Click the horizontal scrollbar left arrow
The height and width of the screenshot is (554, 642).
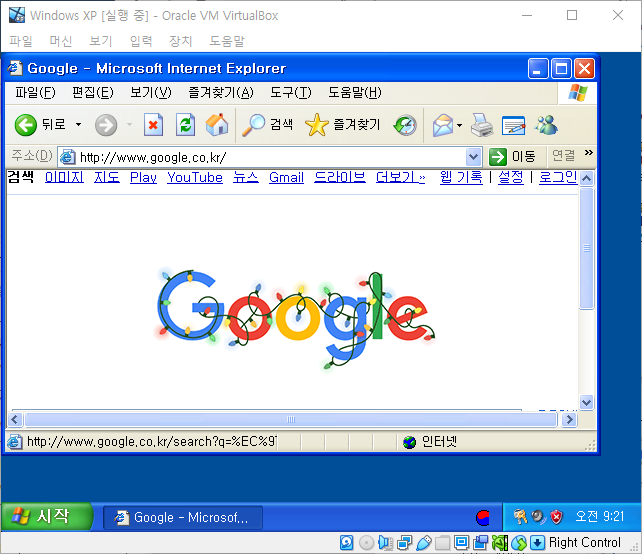click(x=15, y=419)
